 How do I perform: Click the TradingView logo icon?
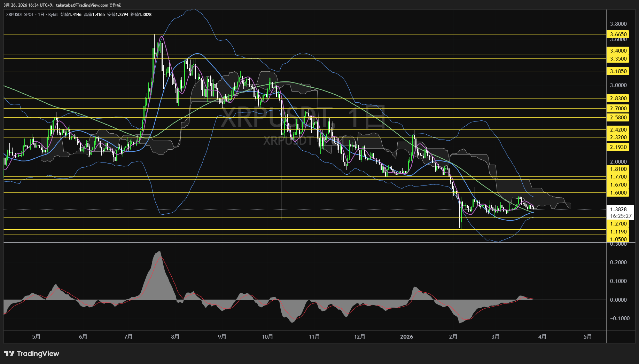click(9, 354)
